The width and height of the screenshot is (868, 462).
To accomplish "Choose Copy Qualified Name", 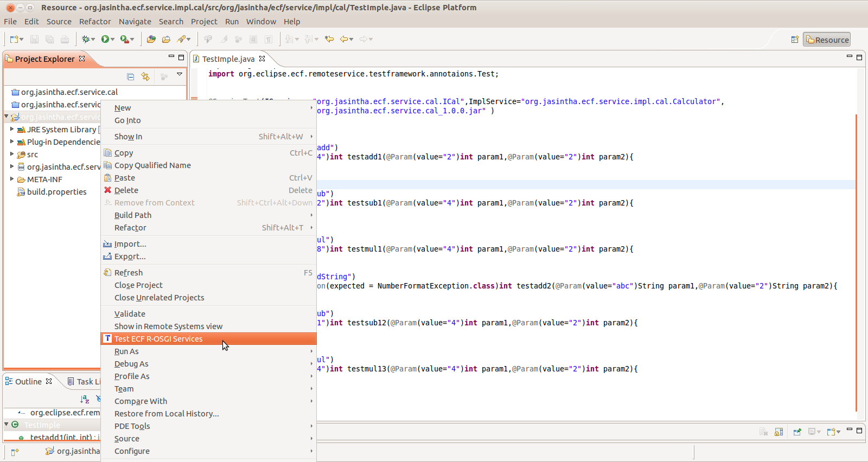I will pos(209,165).
